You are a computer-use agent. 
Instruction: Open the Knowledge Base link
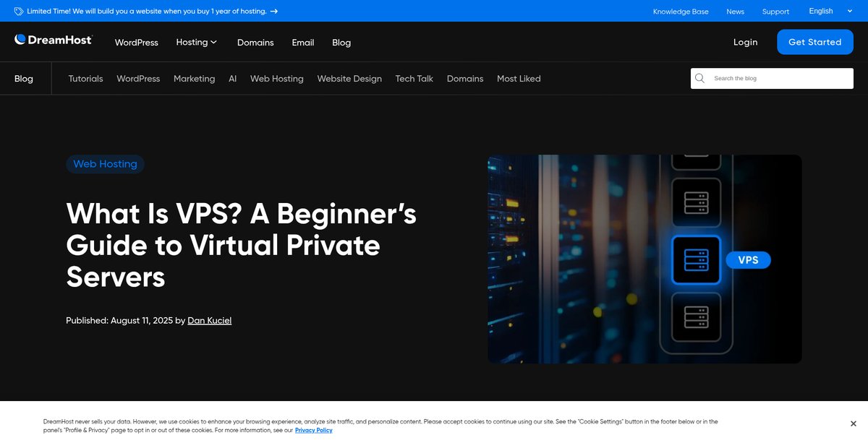pos(681,12)
